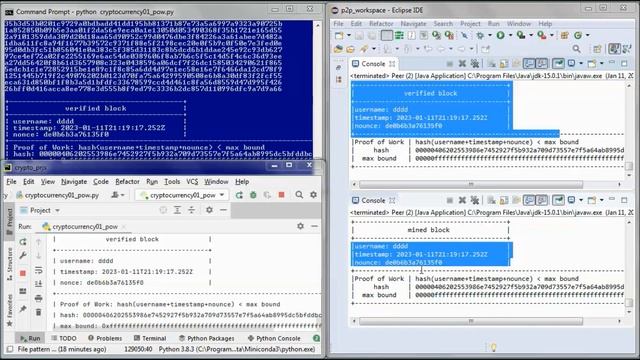The image size is (640, 360).
Task: Remove all terminated launches in upper Console
Action: tap(475, 64)
